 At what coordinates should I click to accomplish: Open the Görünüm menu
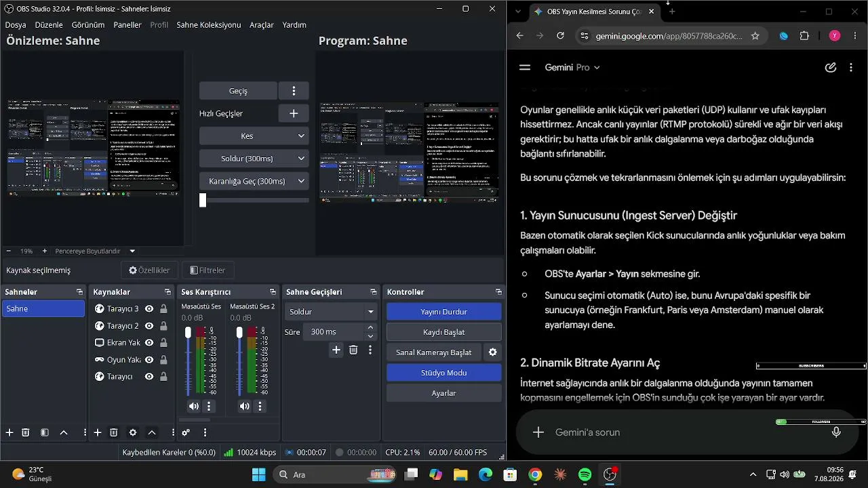88,25
